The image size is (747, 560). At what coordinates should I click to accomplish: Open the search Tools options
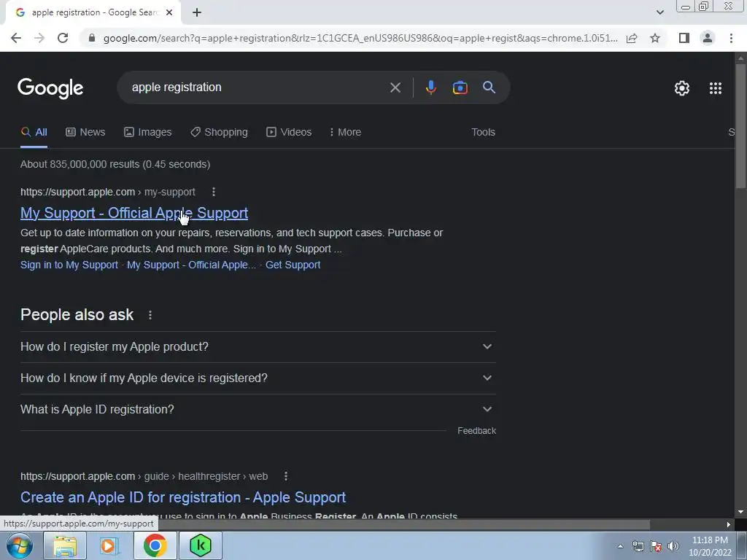pos(483,132)
